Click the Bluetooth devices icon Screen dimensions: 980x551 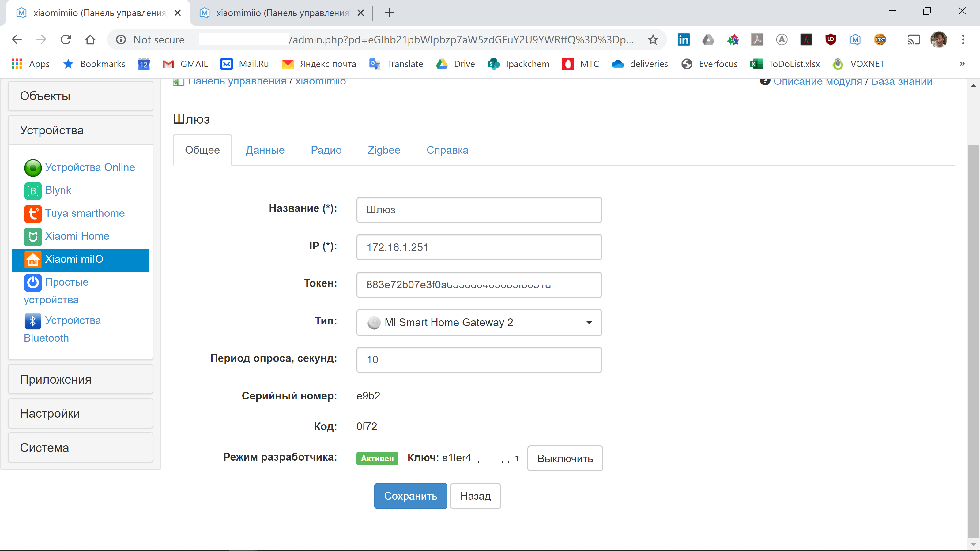(x=33, y=321)
